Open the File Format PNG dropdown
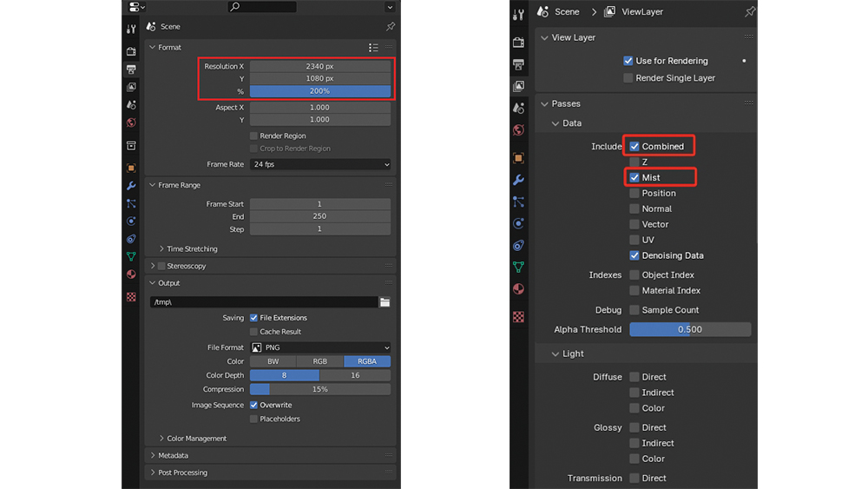The width and height of the screenshot is (868, 489). 319,347
